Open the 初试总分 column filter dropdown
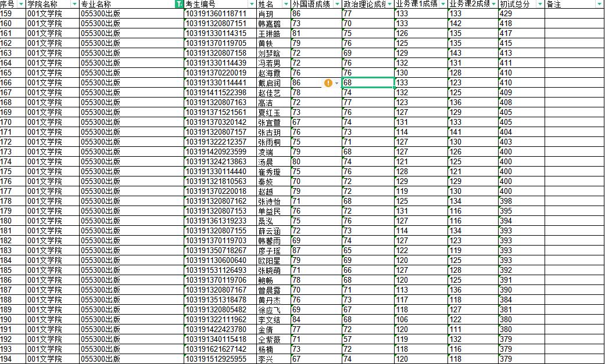This screenshot has height=364, width=605. tap(540, 4)
